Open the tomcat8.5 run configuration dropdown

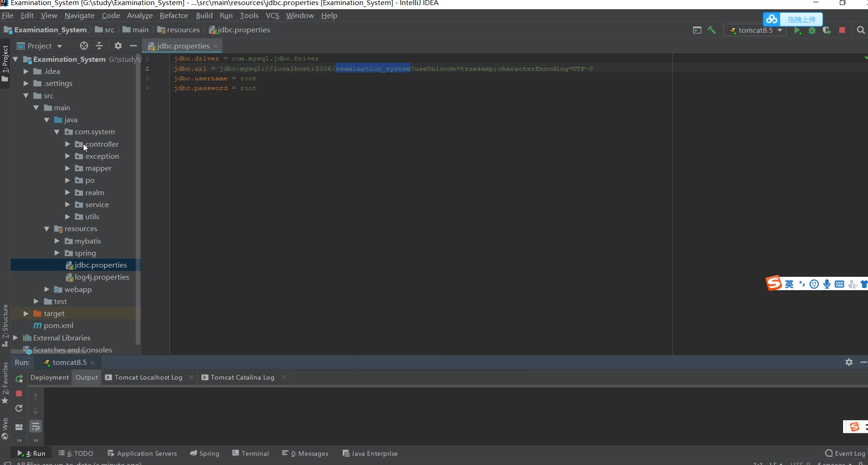[755, 30]
